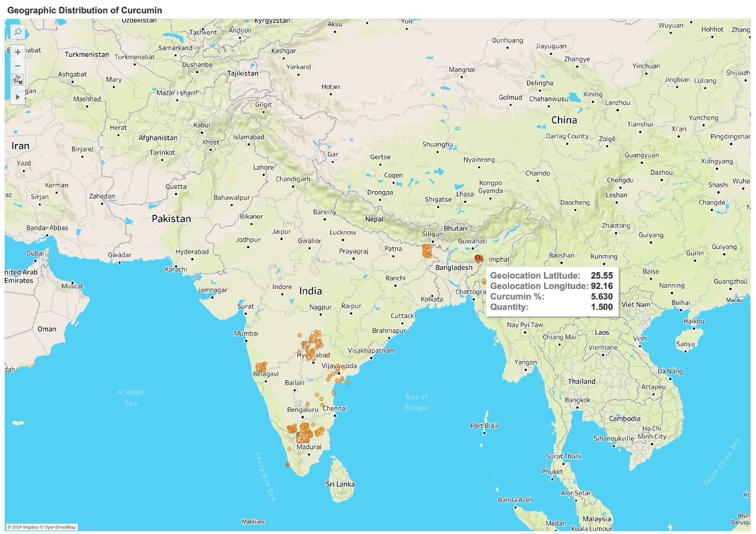The width and height of the screenshot is (756, 534).
Task: Select the highlighted dark data point near Imphal
Action: point(477,258)
